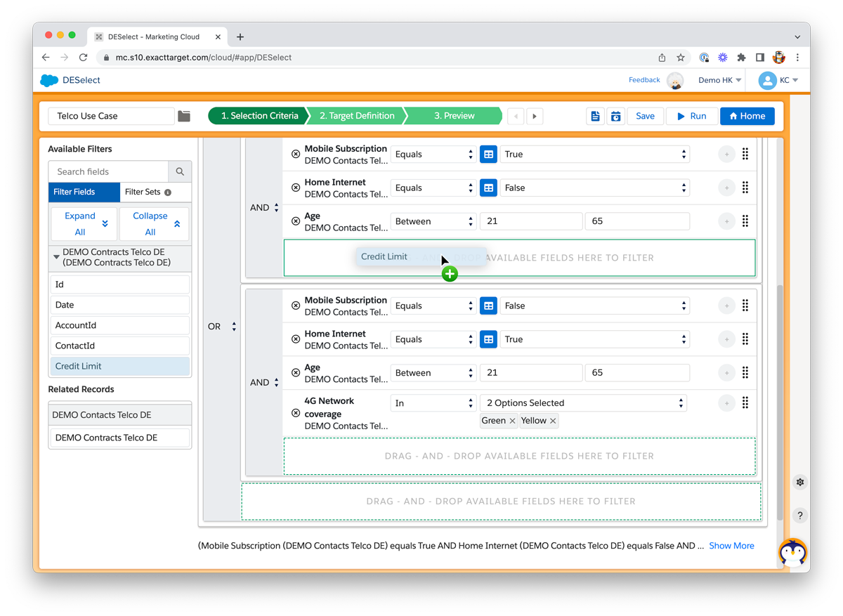Toggle value type button on Home Internet True row
This screenshot has height=616, width=843.
[488, 339]
